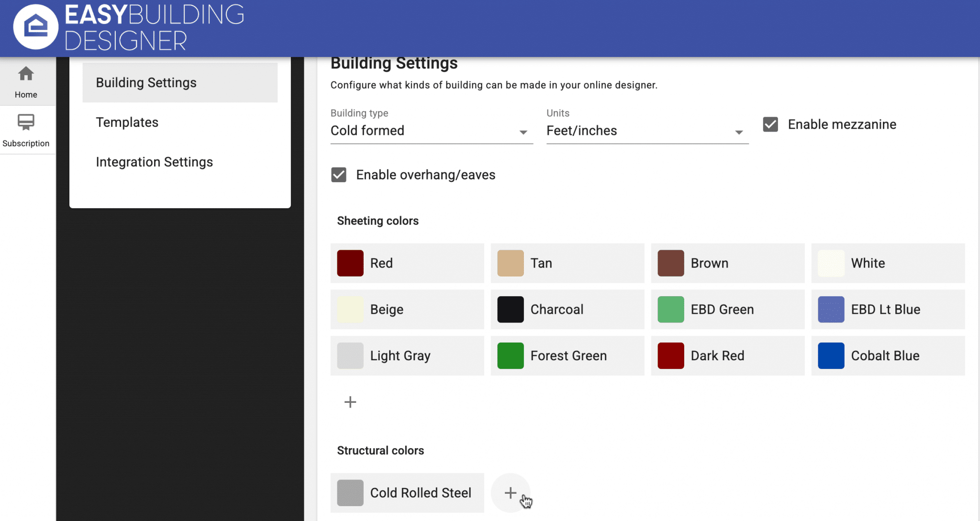Select the Cold Rolled Steel structural color
Viewport: 980px width, 521px height.
[407, 493]
